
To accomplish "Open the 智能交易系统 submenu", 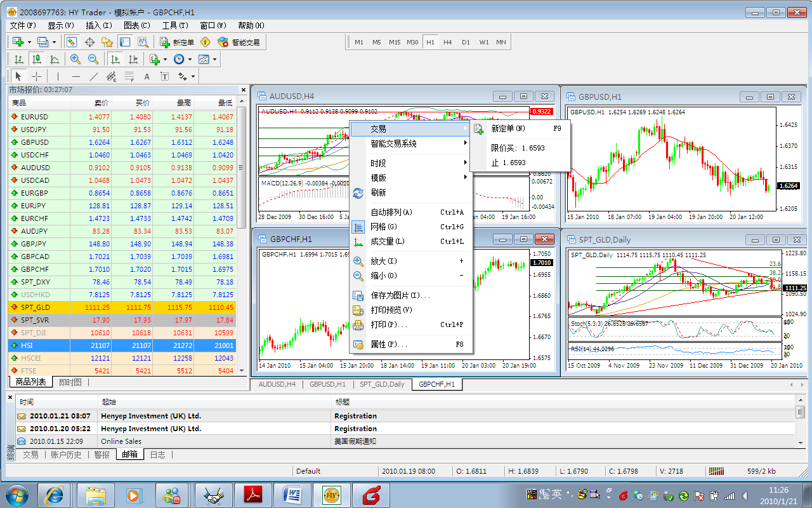I will [411, 144].
